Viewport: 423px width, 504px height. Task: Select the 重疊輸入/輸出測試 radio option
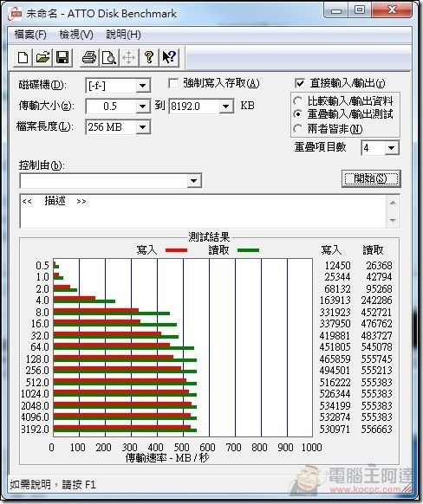(x=298, y=114)
